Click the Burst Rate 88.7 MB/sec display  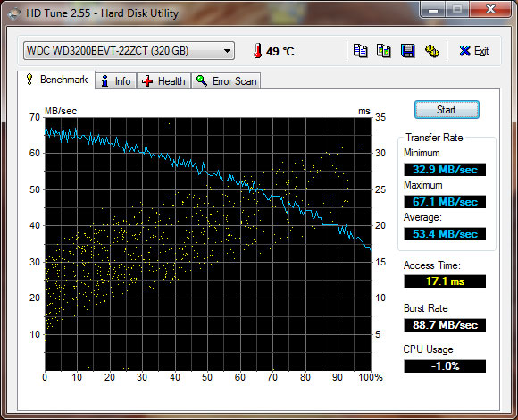point(445,325)
